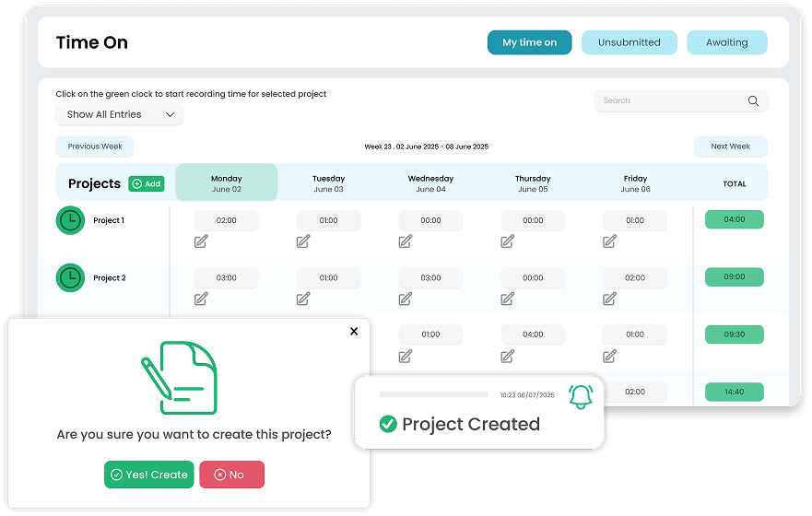Click Project 1 Friday 01:00 time field
Screen dimensions: 812x516
pos(635,220)
